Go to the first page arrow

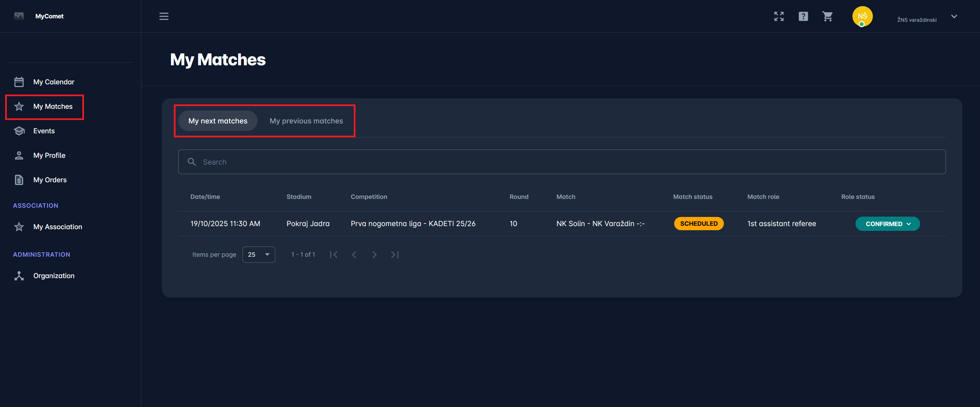click(334, 254)
